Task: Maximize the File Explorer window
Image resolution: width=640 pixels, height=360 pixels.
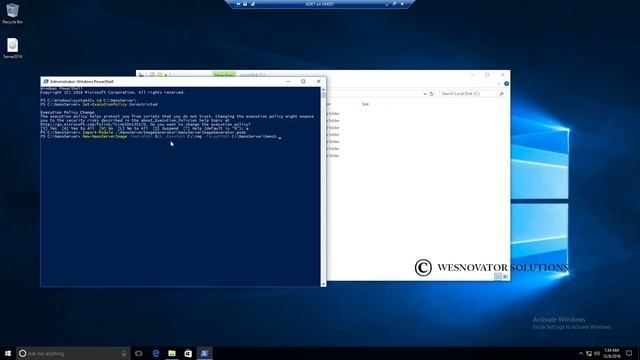Action: [487, 75]
